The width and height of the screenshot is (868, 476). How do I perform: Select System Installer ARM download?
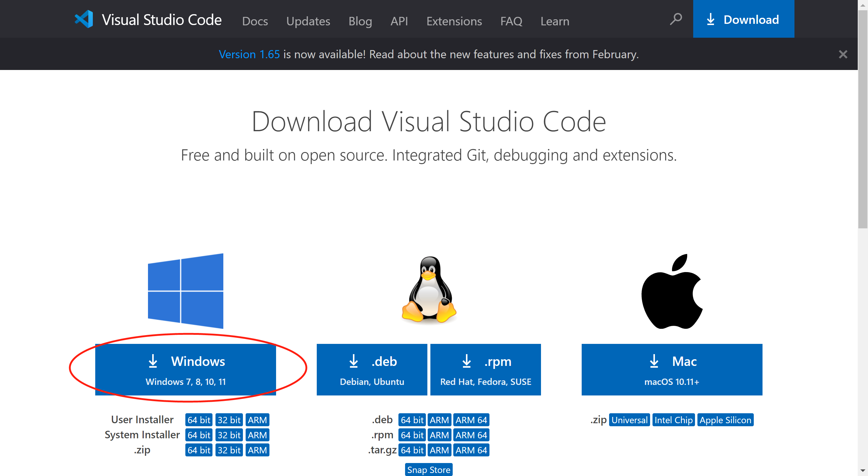(x=257, y=435)
